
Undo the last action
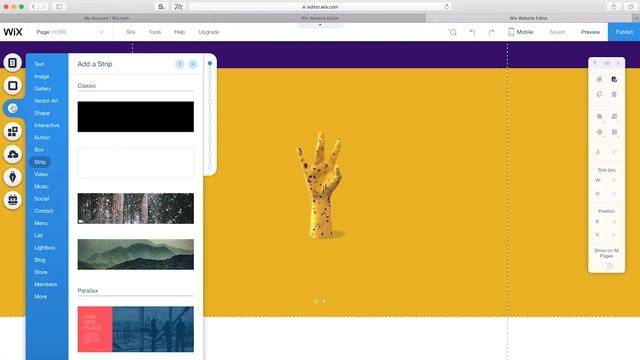pos(472,32)
